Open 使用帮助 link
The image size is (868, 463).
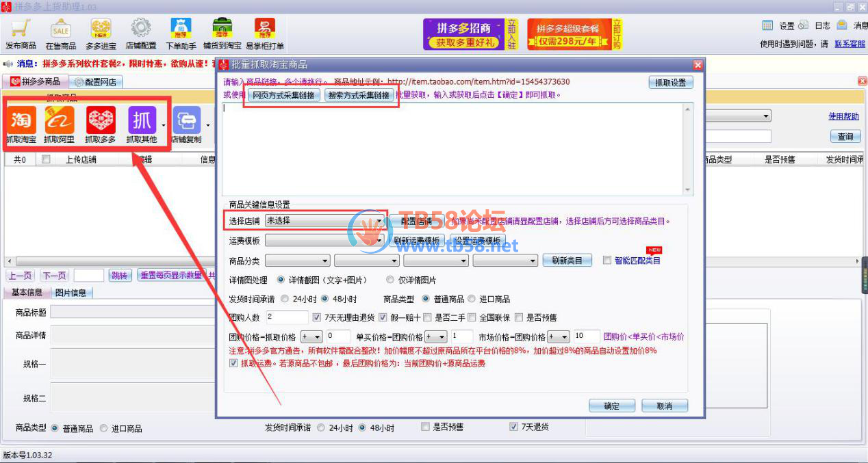[x=843, y=116]
